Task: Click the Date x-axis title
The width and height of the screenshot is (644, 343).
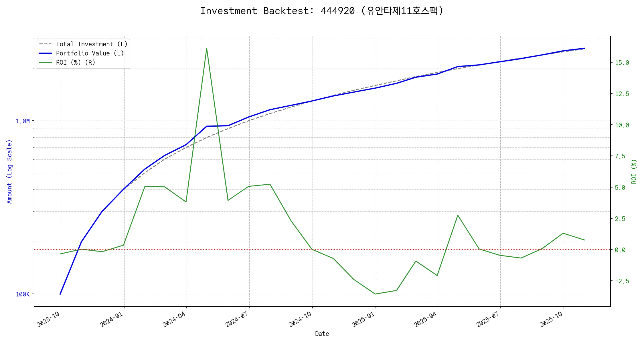Action: click(322, 334)
